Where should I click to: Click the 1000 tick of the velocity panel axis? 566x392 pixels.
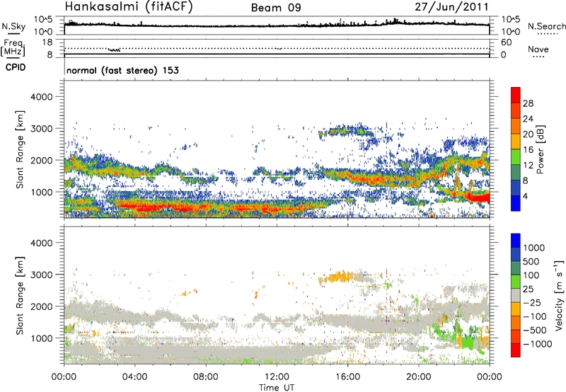click(42, 338)
